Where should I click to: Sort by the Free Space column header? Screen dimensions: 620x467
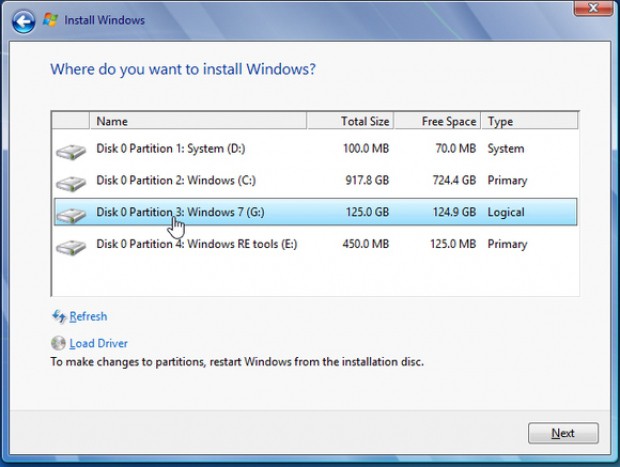(x=438, y=121)
